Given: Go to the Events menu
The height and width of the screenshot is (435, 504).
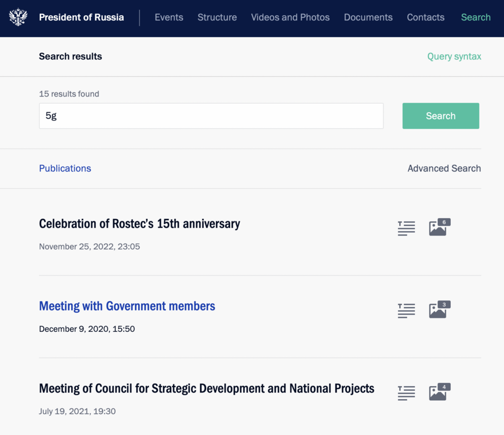Looking at the screenshot, I should point(169,17).
